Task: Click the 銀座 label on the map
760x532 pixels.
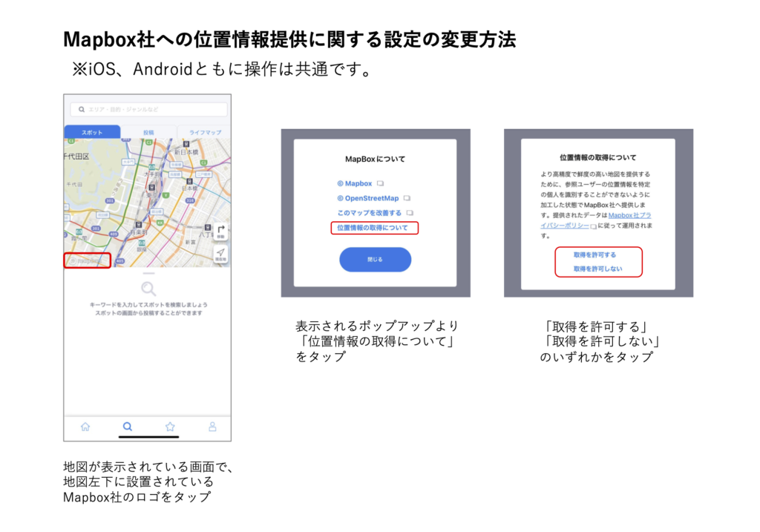Action: click(141, 249)
